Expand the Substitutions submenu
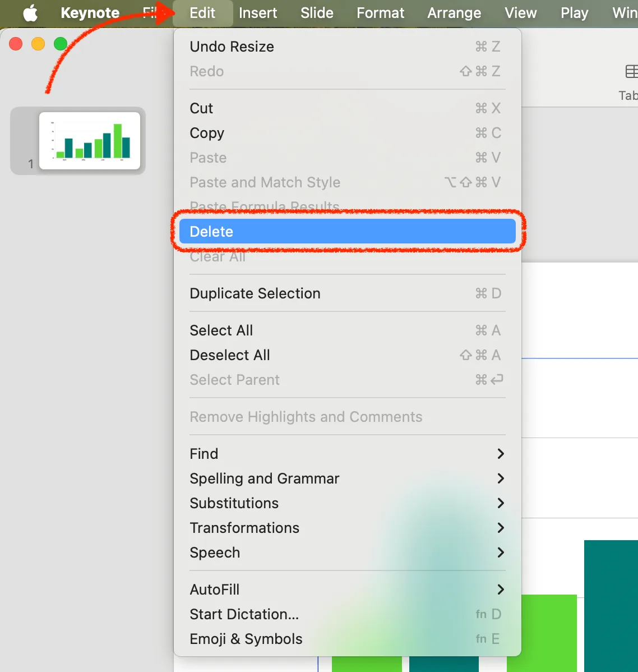Viewport: 638px width, 672px height. (x=347, y=503)
